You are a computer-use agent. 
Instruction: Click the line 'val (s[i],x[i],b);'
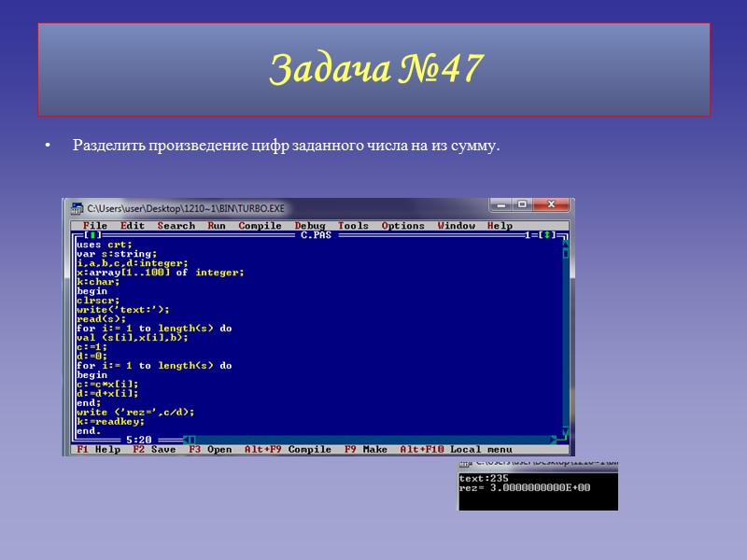point(132,338)
